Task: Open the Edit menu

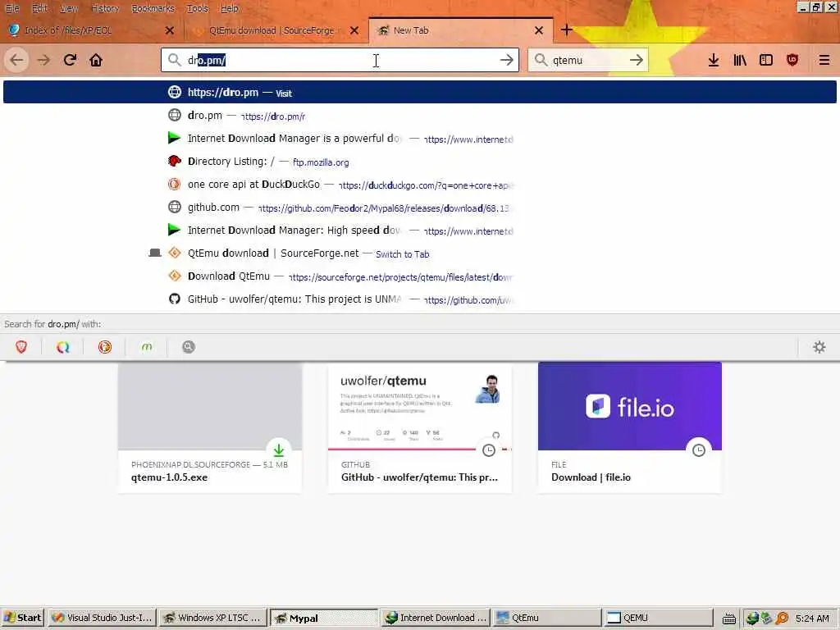Action: coord(39,8)
